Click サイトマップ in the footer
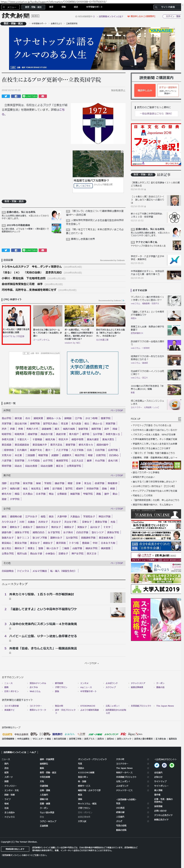The image size is (184, 868). pos(160,781)
